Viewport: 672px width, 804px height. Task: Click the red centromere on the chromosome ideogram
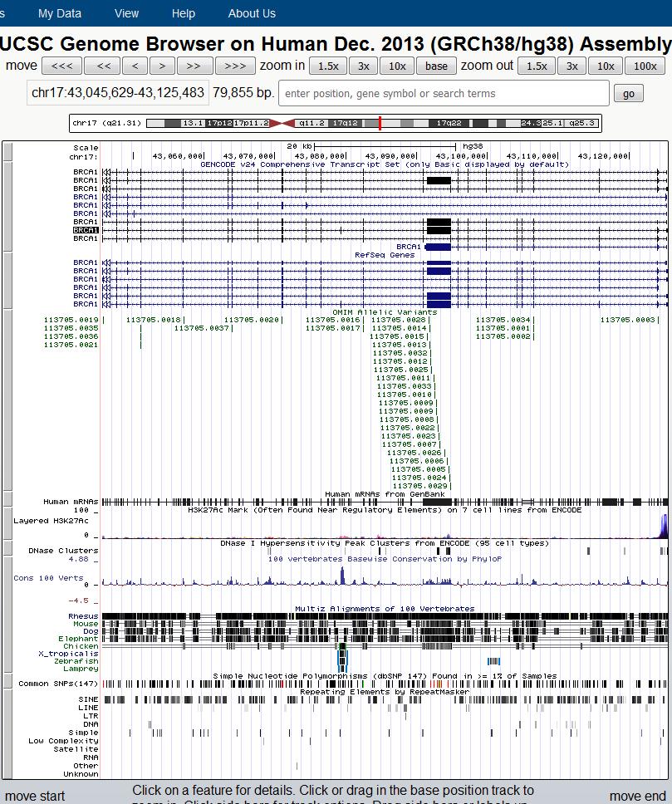(282, 123)
